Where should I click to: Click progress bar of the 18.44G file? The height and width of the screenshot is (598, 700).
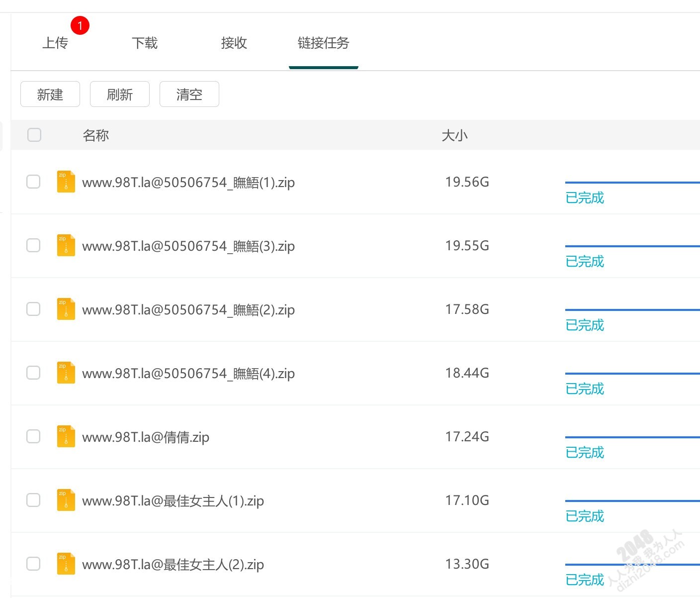click(x=632, y=374)
